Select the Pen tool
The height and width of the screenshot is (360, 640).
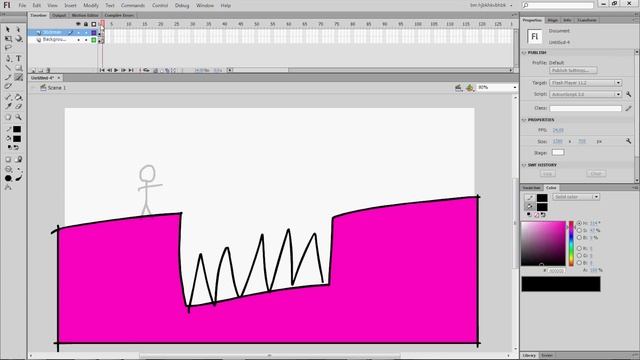(8, 58)
